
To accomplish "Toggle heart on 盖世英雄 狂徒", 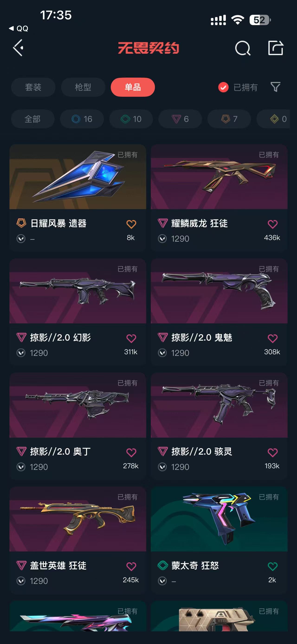I will tap(131, 566).
